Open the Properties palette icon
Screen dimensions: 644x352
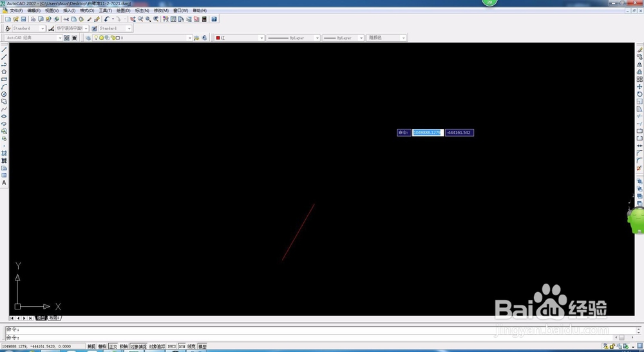[x=166, y=19]
